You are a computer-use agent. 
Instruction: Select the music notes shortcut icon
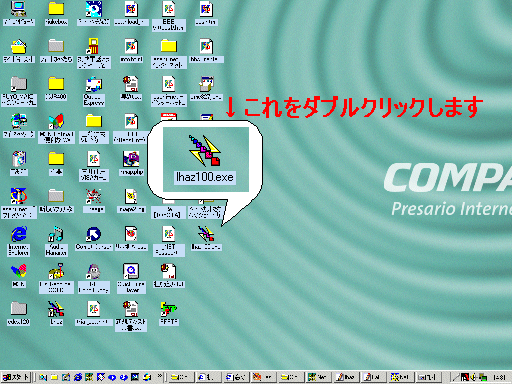pos(56,234)
